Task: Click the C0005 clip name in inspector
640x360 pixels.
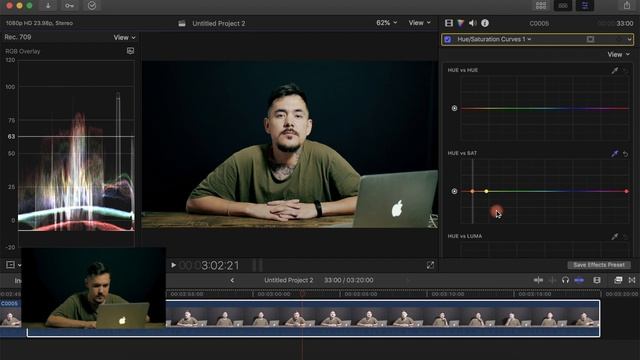Action: click(x=539, y=24)
